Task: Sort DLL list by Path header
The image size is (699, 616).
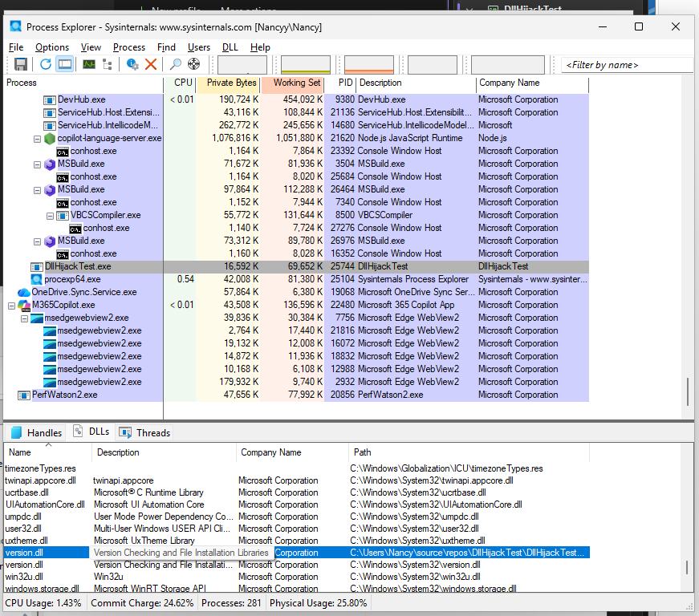Action: point(469,452)
